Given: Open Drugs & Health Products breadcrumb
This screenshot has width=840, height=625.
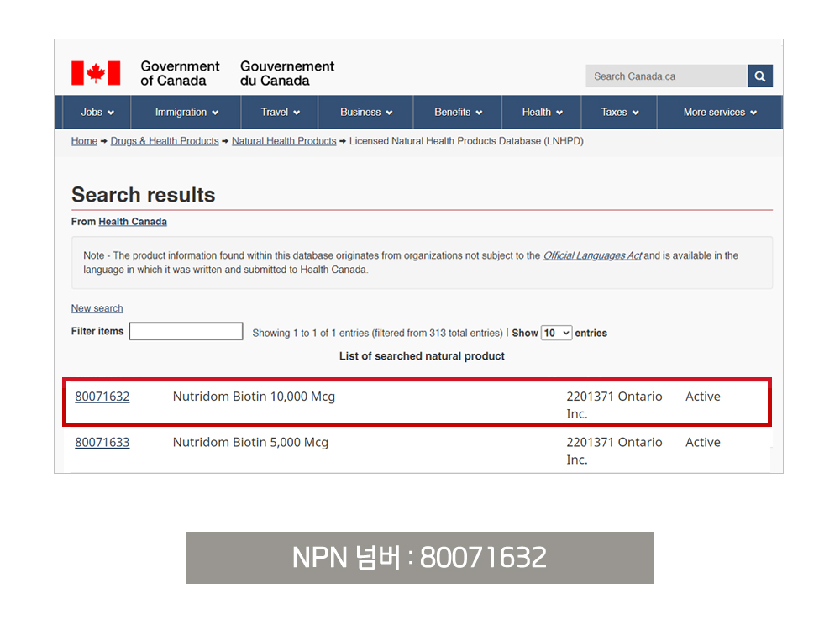Looking at the screenshot, I should point(165,141).
